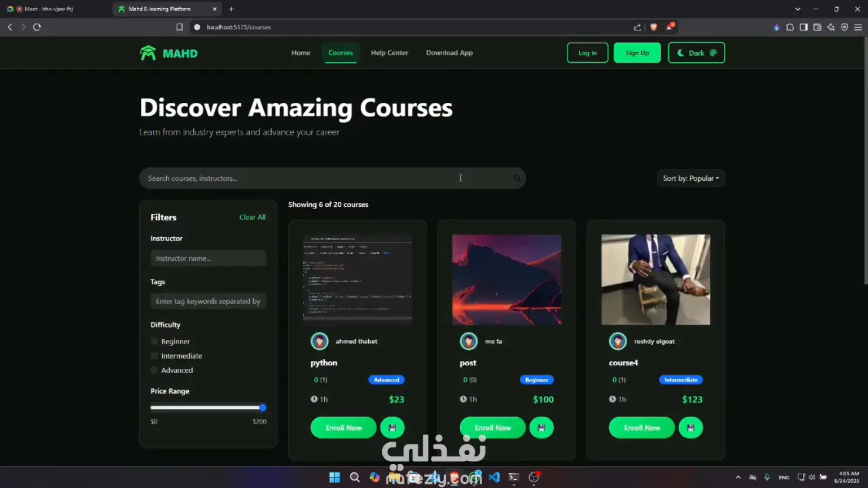Click the Price Range slider handle
The height and width of the screenshot is (488, 868).
pos(263,408)
